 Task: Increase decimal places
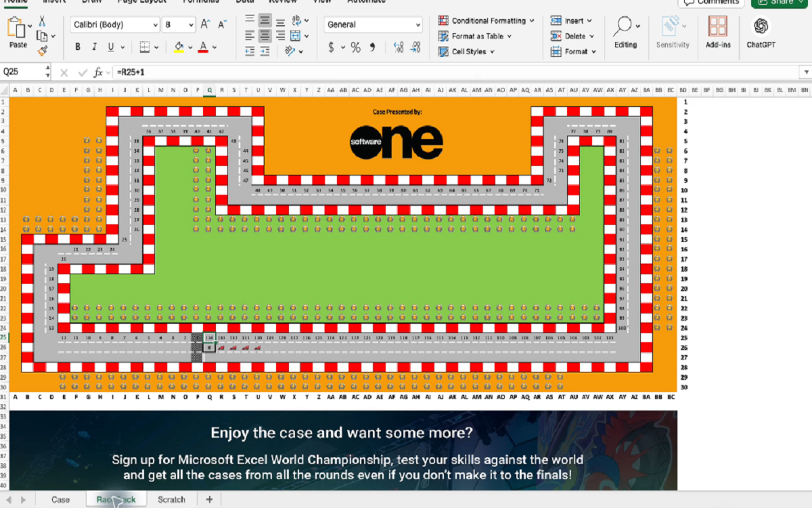[398, 47]
